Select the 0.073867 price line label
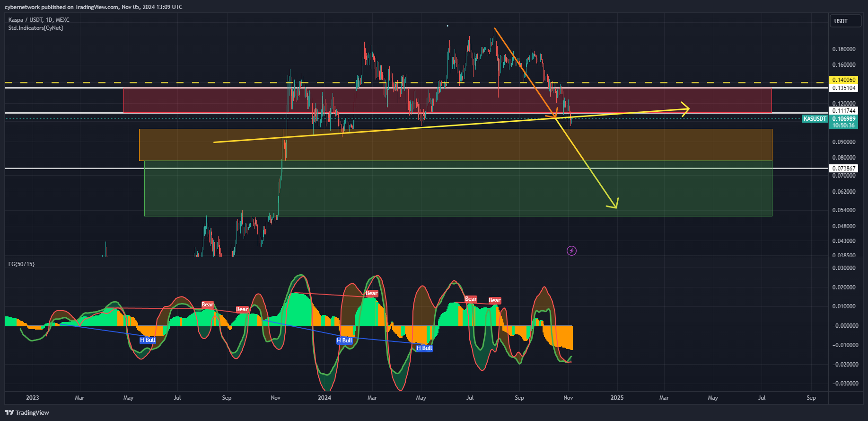The image size is (868, 421). click(844, 169)
